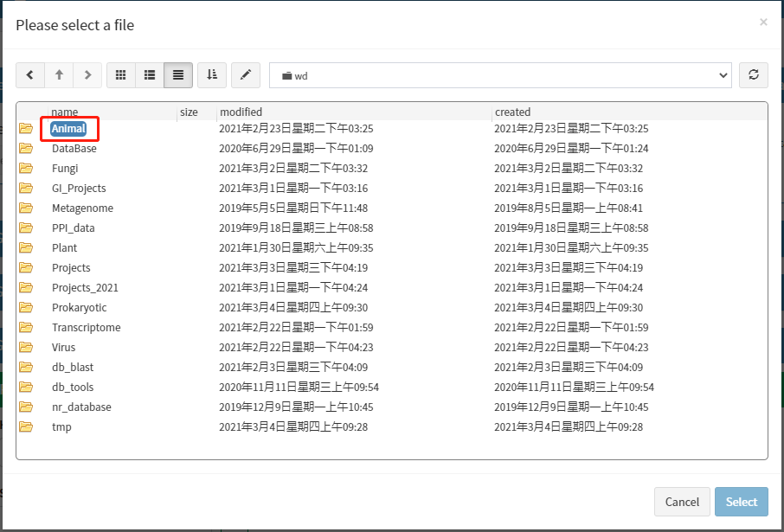Go up to the parent directory
The width and height of the screenshot is (784, 532).
(59, 75)
